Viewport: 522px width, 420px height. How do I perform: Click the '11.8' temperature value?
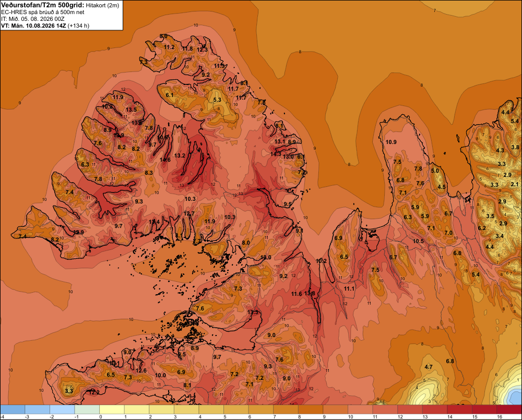click(187, 49)
